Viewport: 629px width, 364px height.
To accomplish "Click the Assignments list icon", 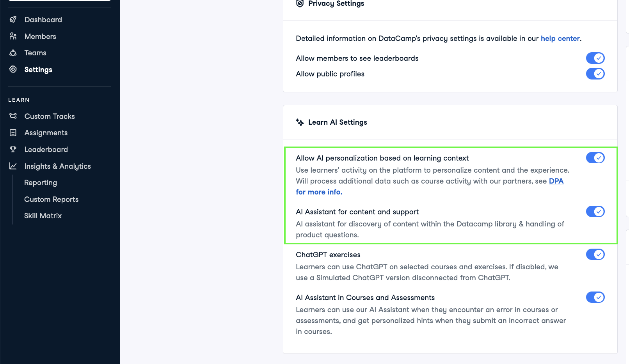I will pos(13,133).
